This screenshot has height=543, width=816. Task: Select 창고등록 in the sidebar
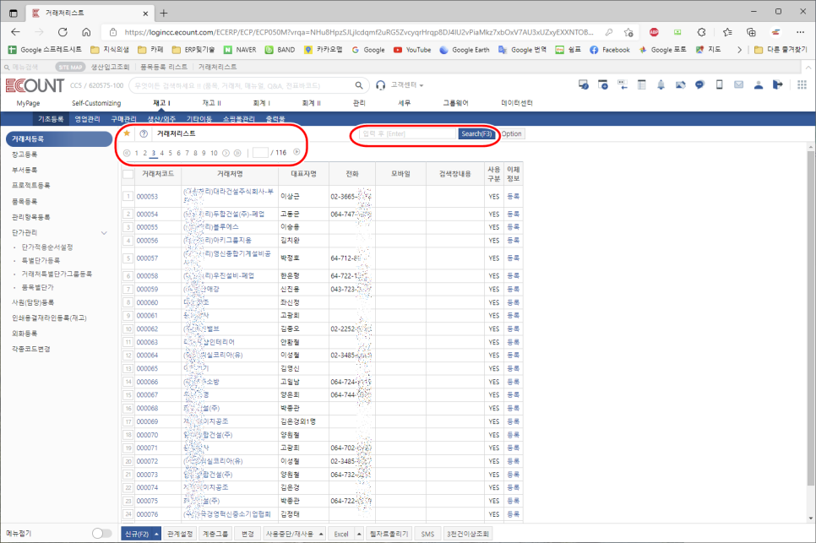coord(24,155)
